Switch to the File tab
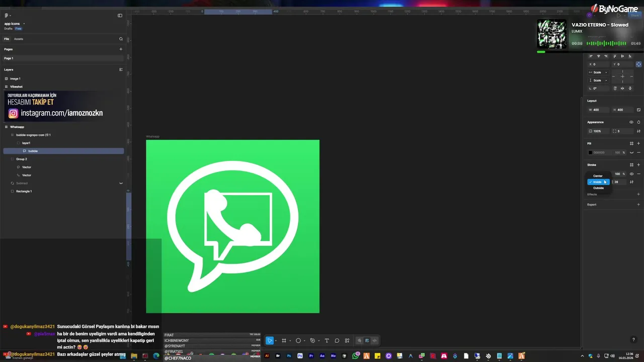This screenshot has width=644, height=362. 7,39
